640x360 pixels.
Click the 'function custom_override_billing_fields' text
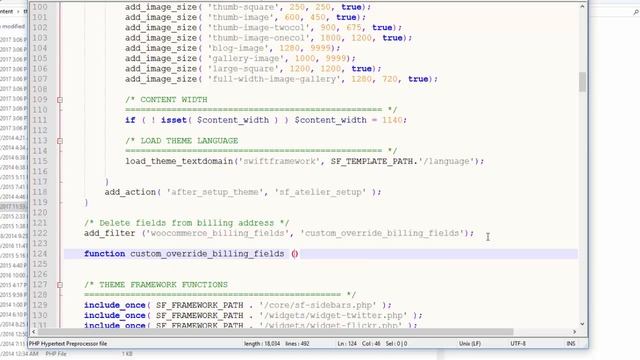tap(184, 254)
